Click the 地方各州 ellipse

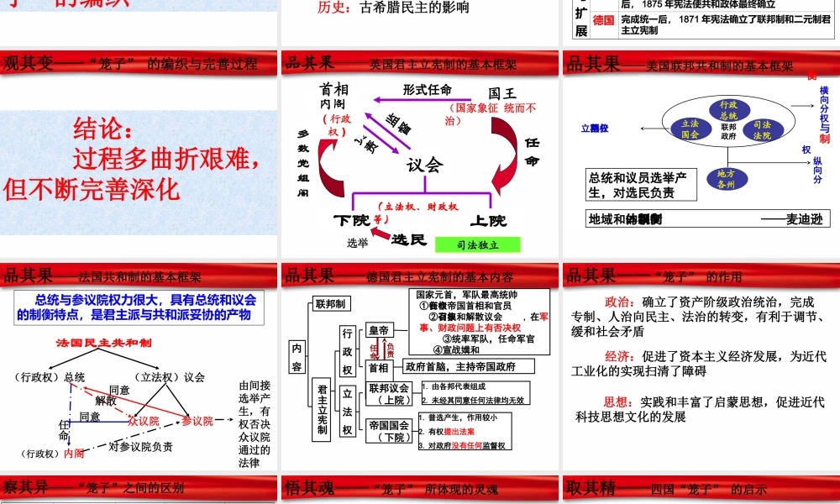726,179
